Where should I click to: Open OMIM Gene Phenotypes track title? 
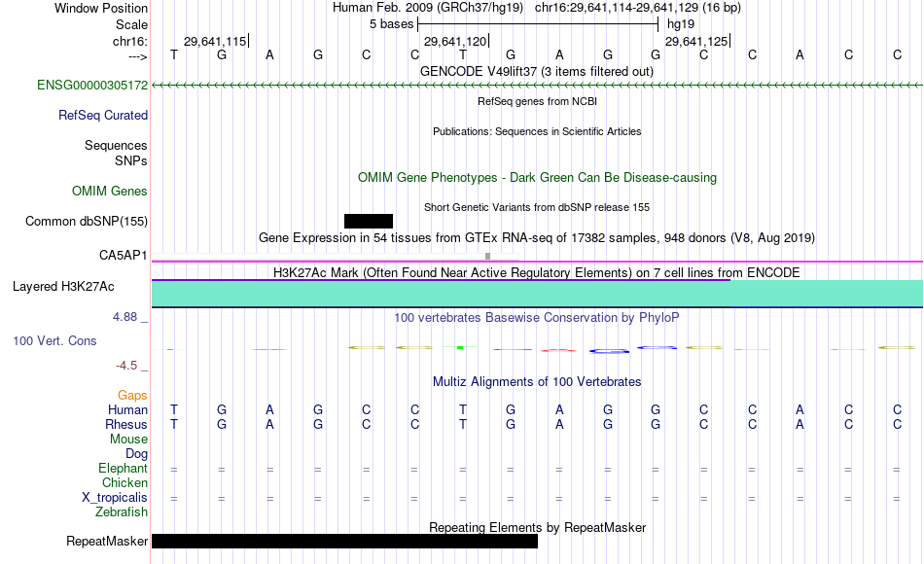pos(537,177)
